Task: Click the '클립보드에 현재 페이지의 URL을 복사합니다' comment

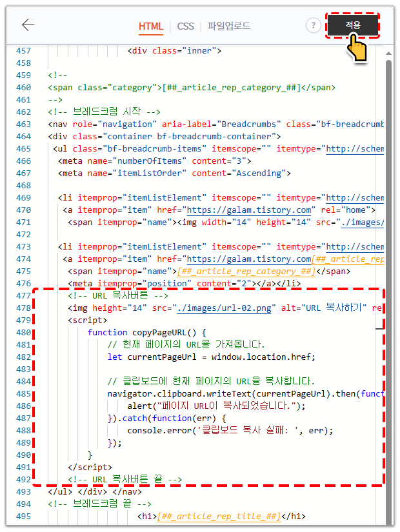Action: point(211,381)
